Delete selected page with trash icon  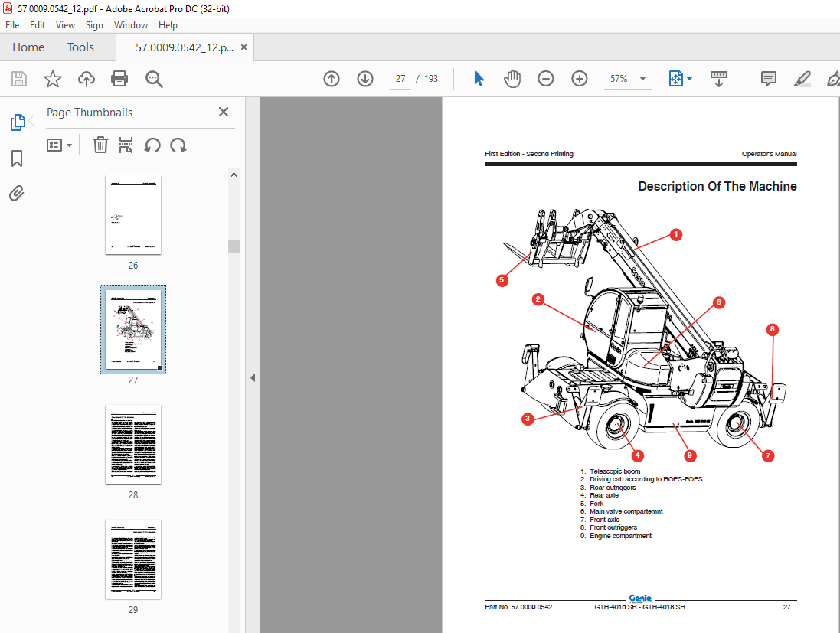(x=100, y=145)
